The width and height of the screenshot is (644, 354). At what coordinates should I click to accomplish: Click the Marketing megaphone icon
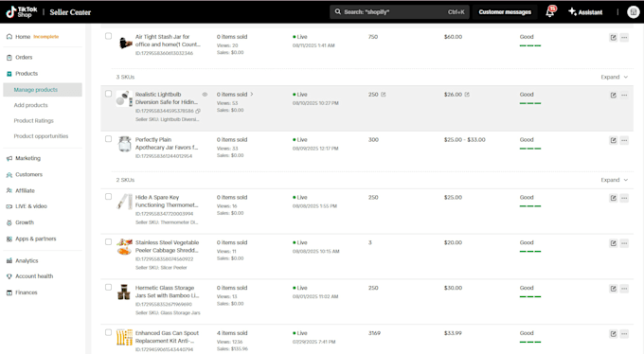(9, 158)
